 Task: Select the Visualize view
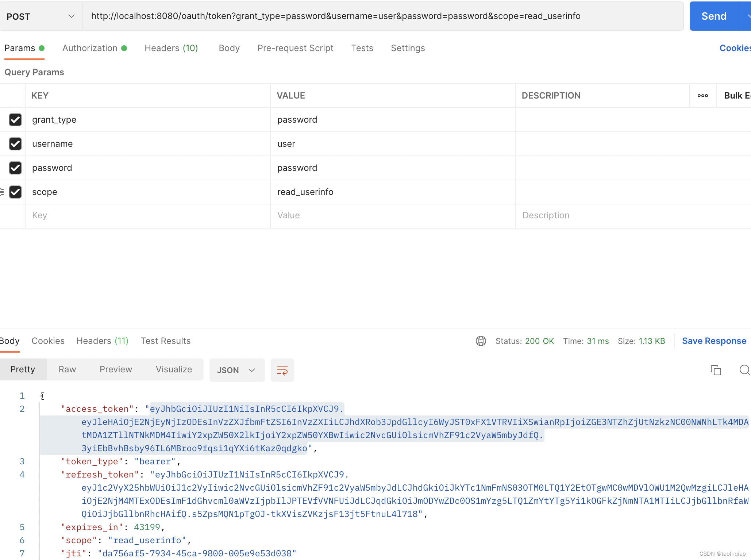tap(174, 369)
